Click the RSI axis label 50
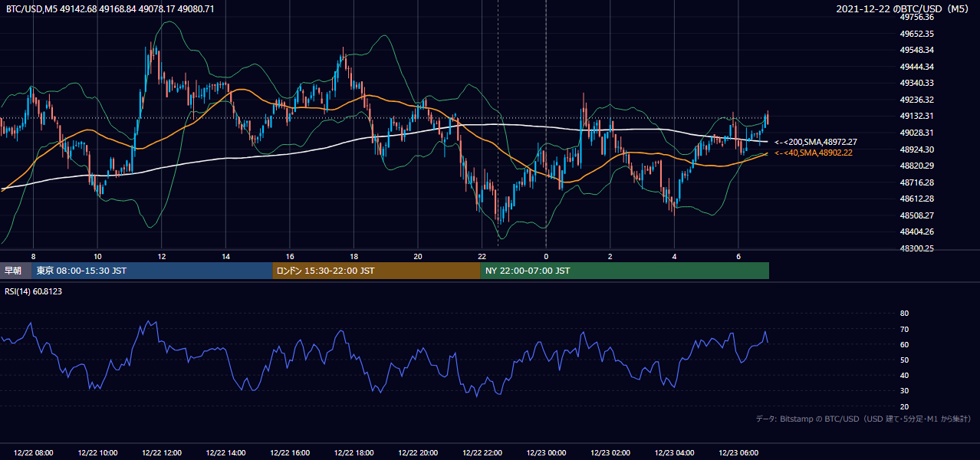 904,360
